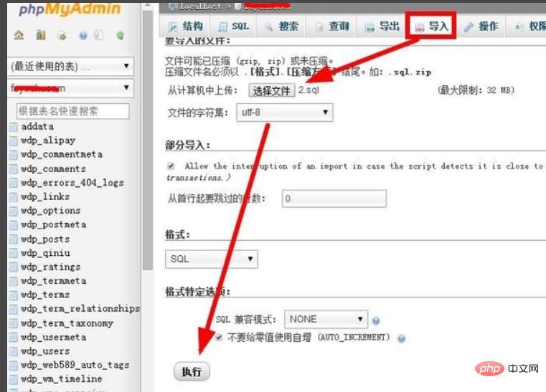
Task: Click the green reload navigation icon
Action: point(120,35)
